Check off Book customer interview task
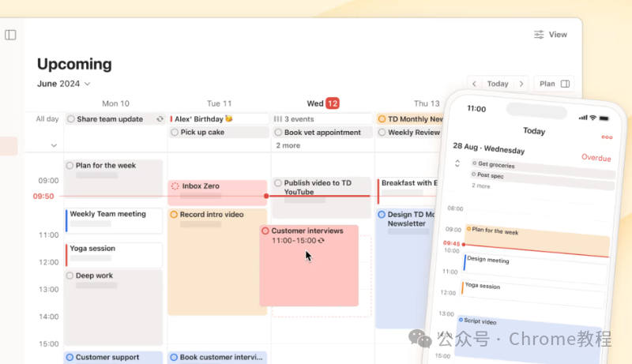Screen dimensions: 632x364 pyautogui.click(x=174, y=357)
